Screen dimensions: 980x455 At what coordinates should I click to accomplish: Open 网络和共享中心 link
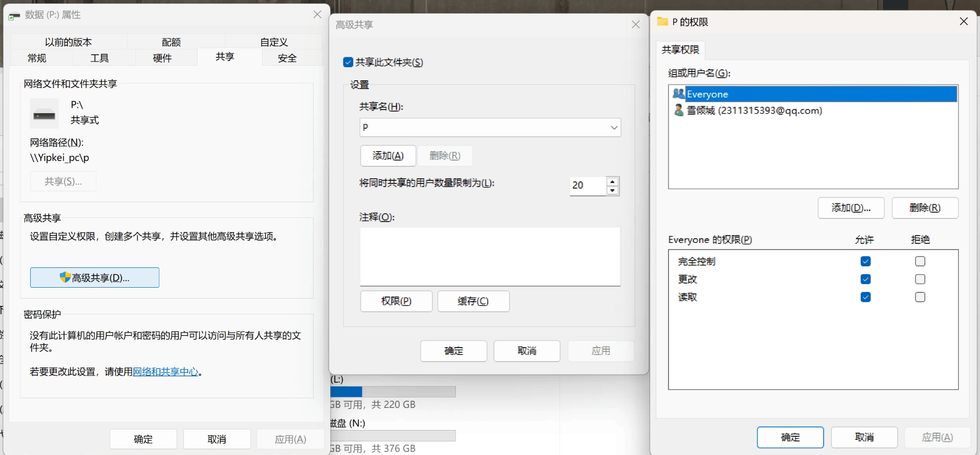tap(166, 372)
